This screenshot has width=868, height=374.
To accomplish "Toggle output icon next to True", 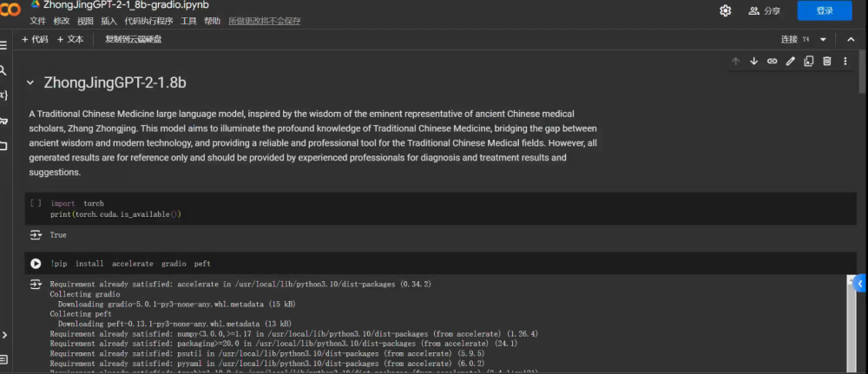I will pyautogui.click(x=36, y=235).
